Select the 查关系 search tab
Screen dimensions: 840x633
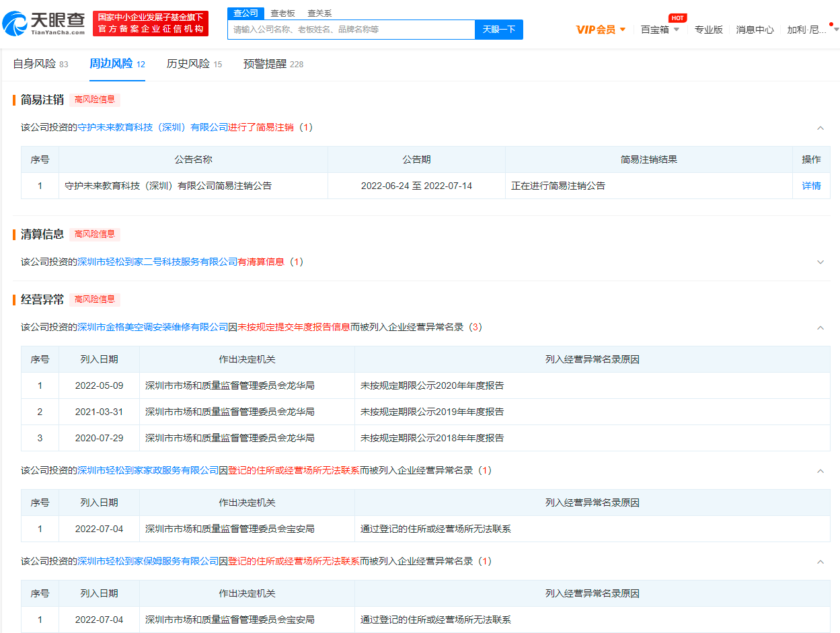click(319, 13)
